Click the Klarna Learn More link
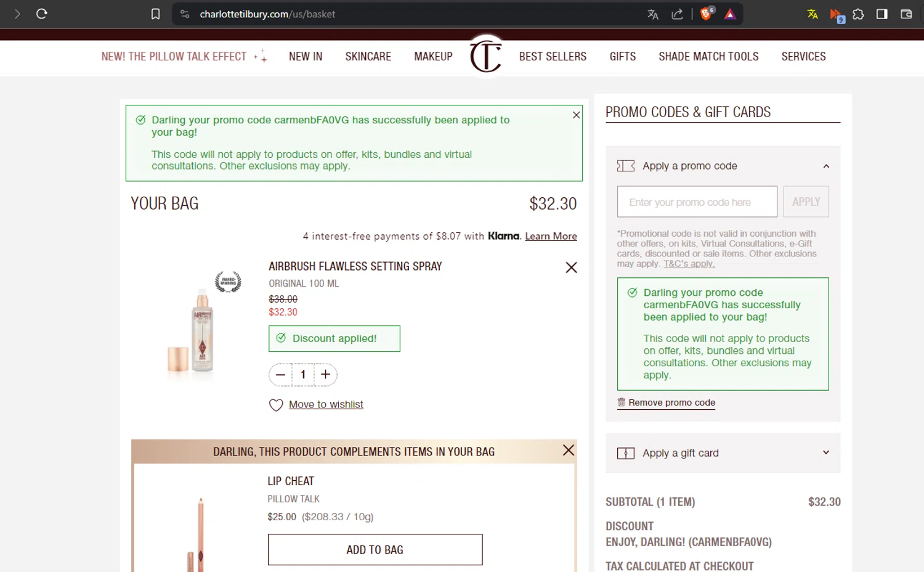 (551, 236)
